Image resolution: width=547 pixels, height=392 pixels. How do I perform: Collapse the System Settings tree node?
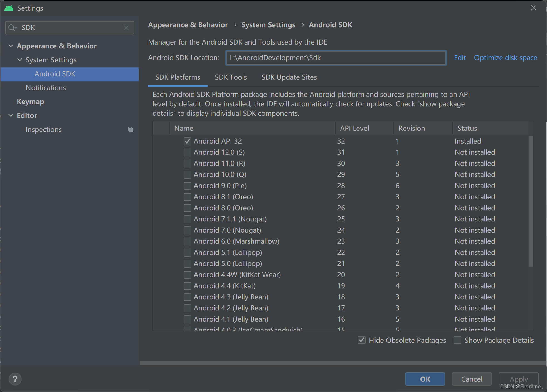(19, 60)
